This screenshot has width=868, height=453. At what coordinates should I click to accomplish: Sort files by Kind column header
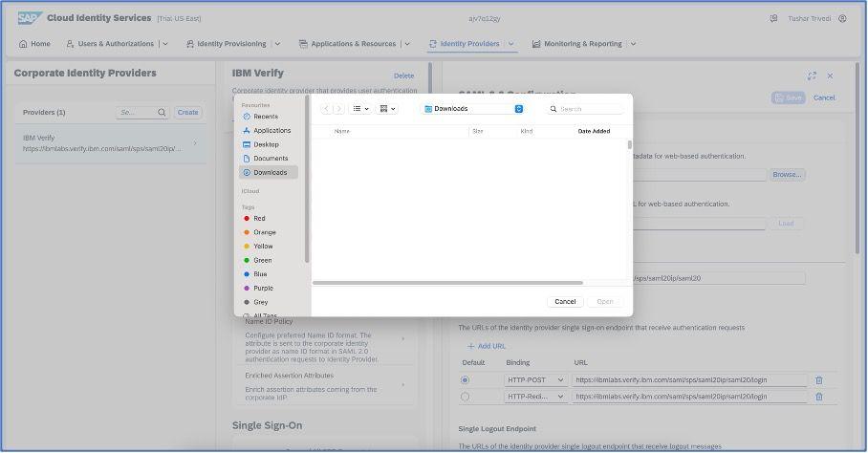(x=527, y=131)
